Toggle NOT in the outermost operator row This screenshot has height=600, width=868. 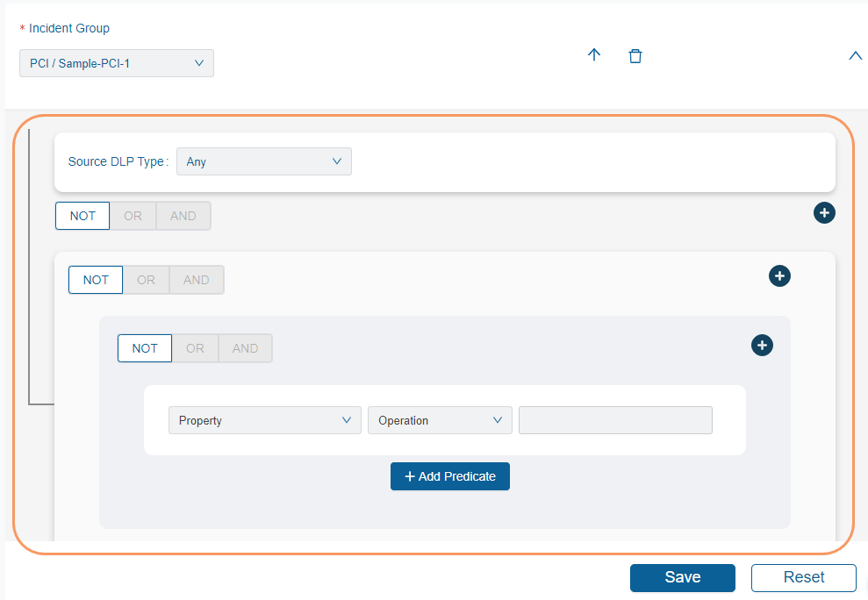82,216
